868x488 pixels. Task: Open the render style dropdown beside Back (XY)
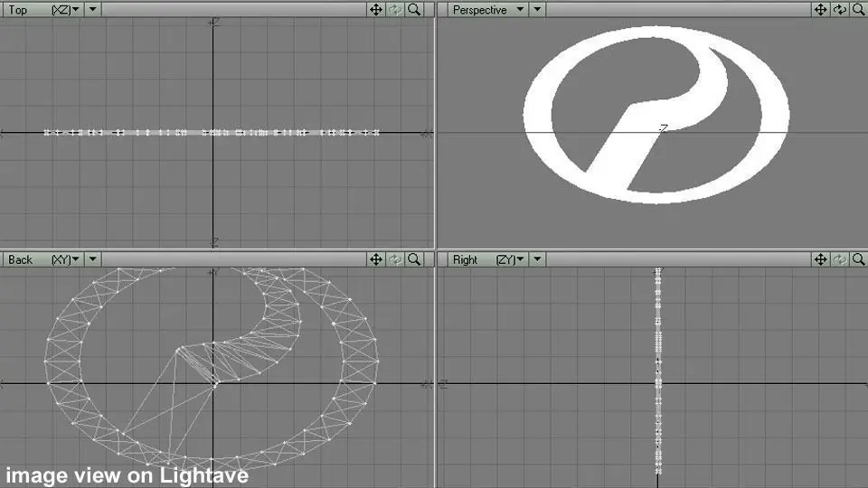tap(92, 259)
